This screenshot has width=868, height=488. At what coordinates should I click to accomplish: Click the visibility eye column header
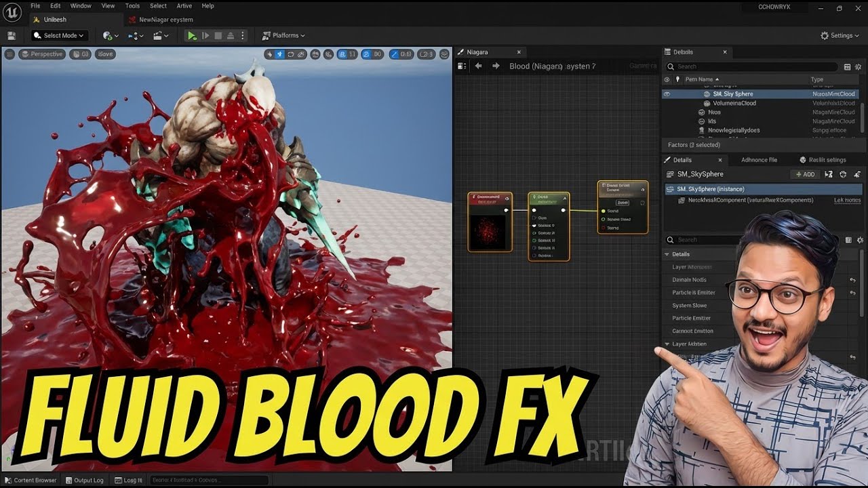(667, 79)
